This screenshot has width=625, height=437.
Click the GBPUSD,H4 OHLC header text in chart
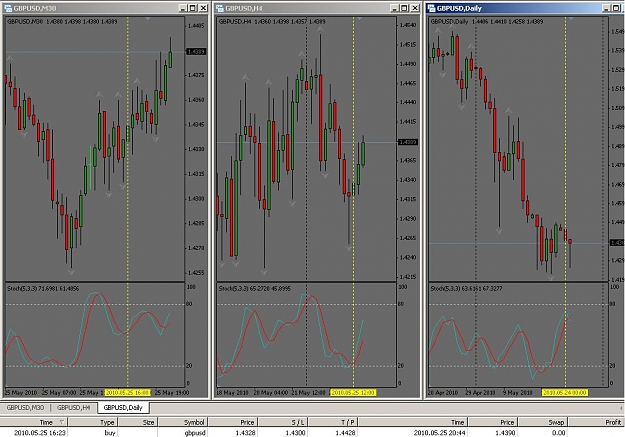coord(272,22)
